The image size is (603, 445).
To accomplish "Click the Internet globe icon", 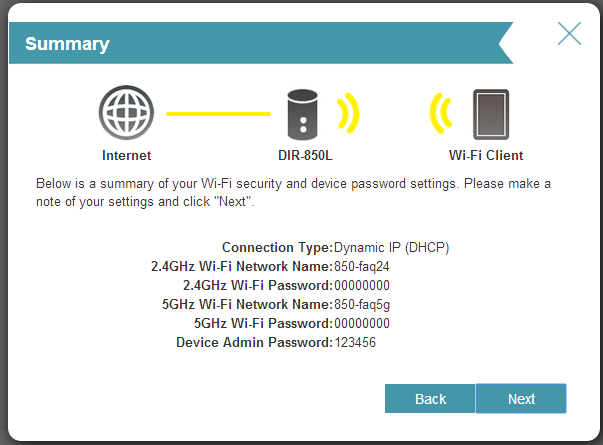I will 126,113.
